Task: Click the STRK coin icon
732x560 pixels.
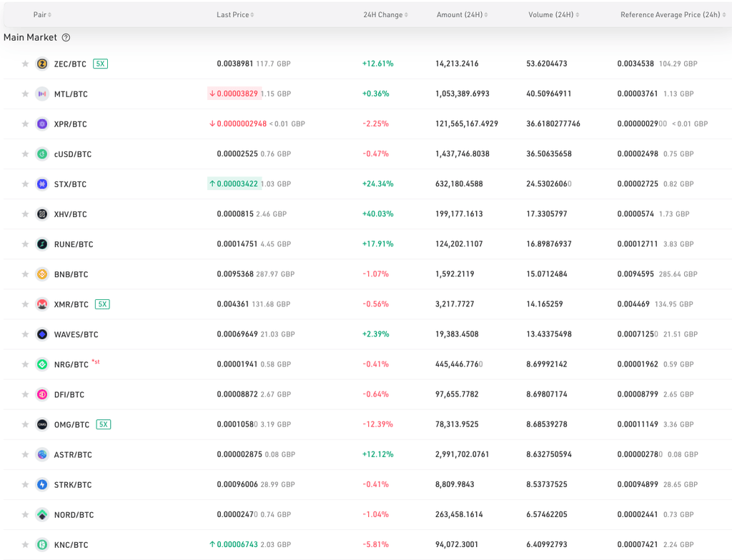Action: coord(42,484)
